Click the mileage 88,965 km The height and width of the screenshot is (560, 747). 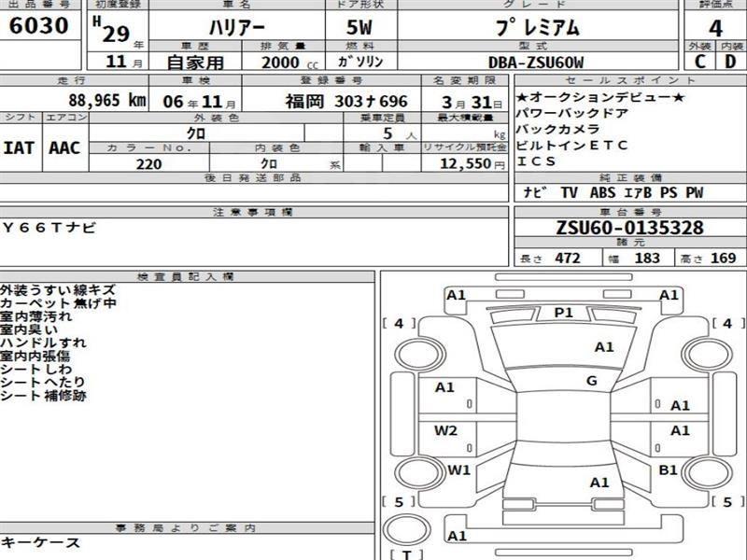click(x=107, y=101)
